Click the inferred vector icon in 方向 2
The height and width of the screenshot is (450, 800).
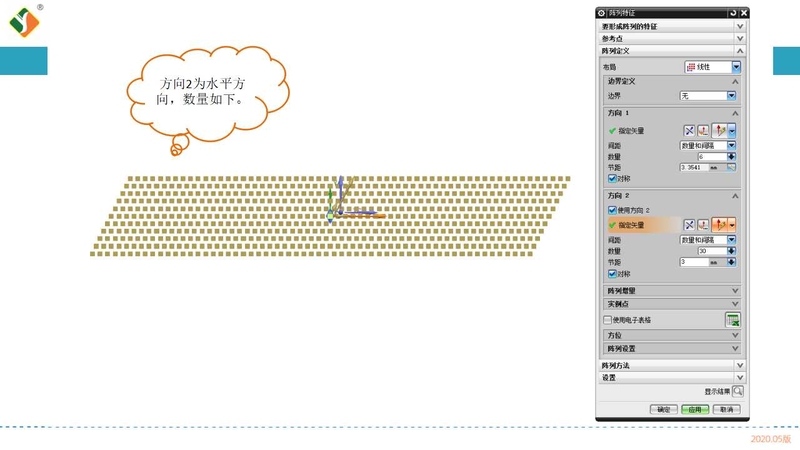point(719,225)
